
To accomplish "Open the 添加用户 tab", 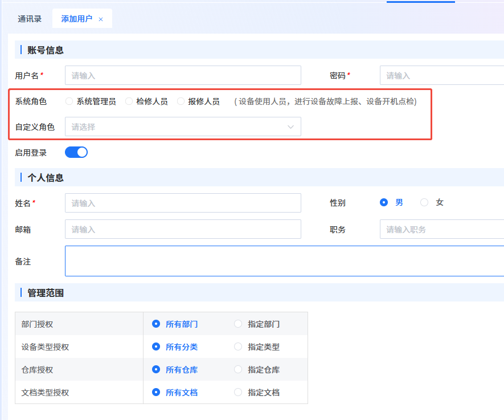I will pyautogui.click(x=76, y=19).
